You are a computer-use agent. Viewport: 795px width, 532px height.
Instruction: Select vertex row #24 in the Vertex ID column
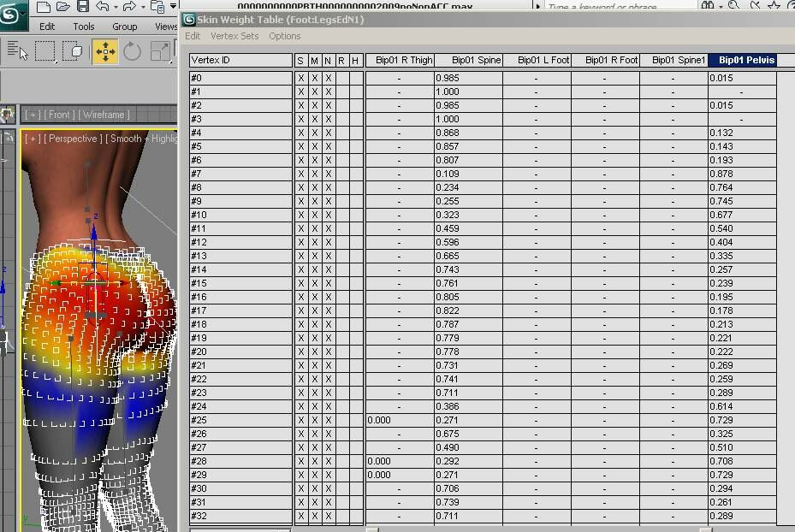tap(240, 406)
